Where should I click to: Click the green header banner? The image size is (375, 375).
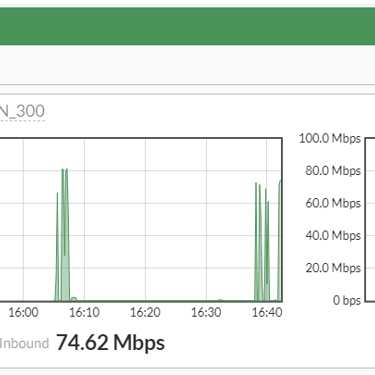tap(187, 26)
